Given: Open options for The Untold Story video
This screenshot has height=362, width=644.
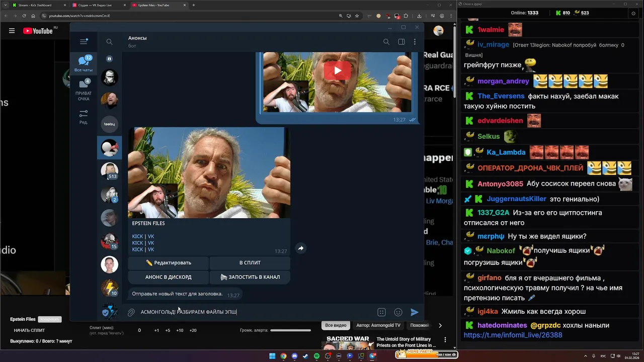Looking at the screenshot, I should [x=445, y=340].
